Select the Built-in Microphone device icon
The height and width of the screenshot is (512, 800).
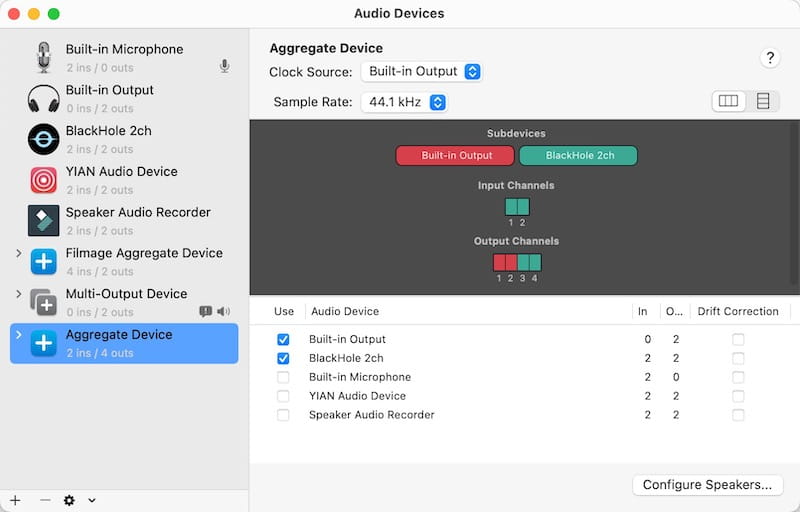tap(43, 58)
